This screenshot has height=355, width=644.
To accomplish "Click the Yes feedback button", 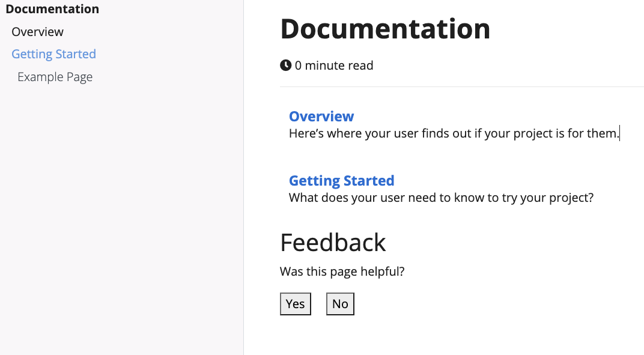I will tap(295, 303).
